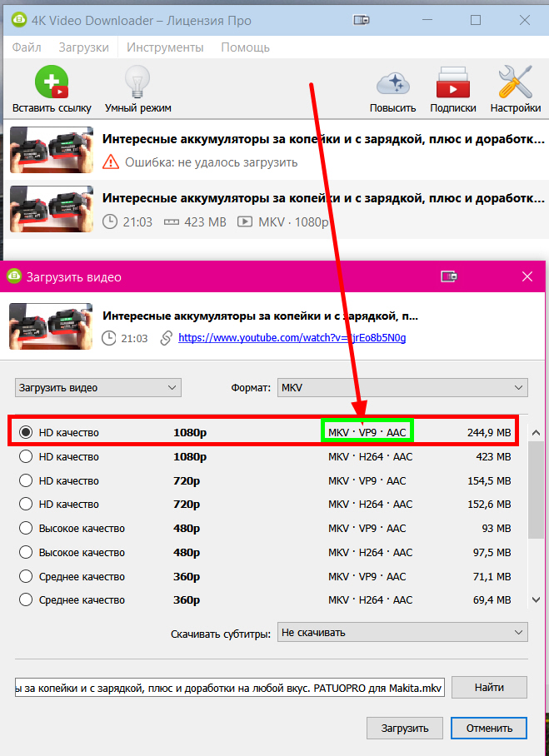Click the Загрузить button
The image size is (549, 756).
point(405,728)
